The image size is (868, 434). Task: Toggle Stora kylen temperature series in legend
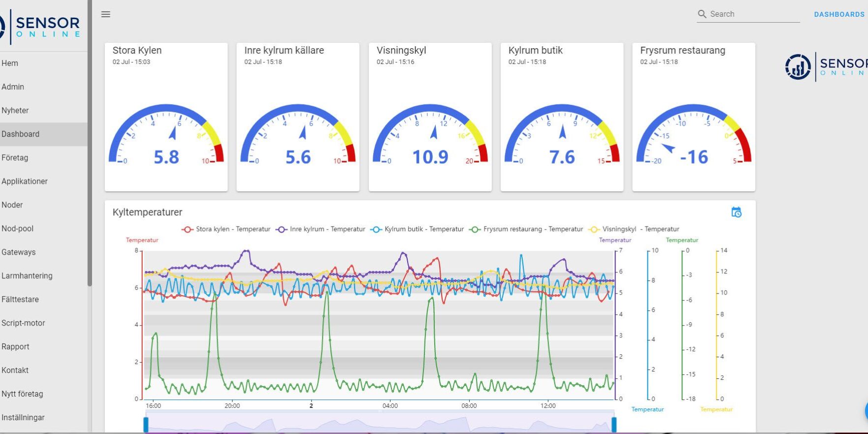(x=226, y=229)
